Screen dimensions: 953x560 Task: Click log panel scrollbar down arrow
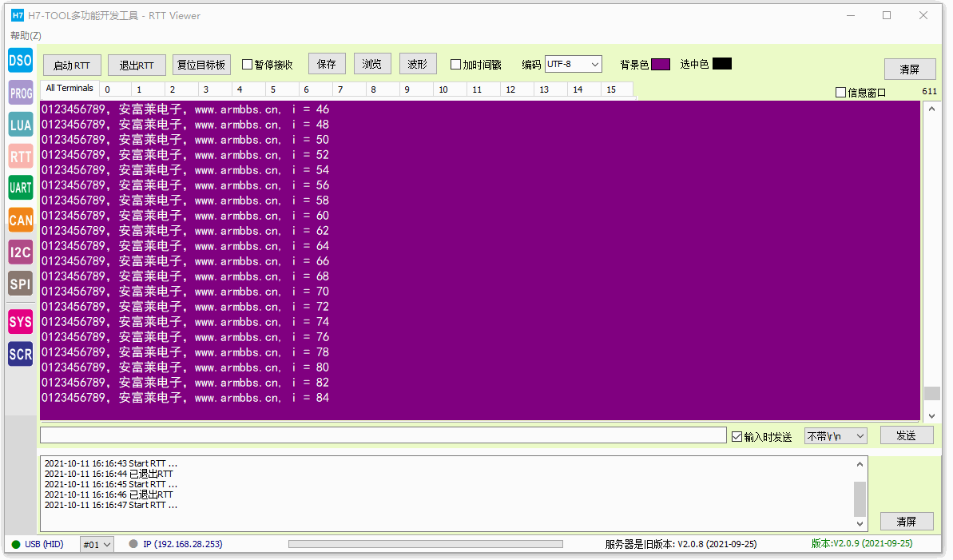(x=860, y=523)
